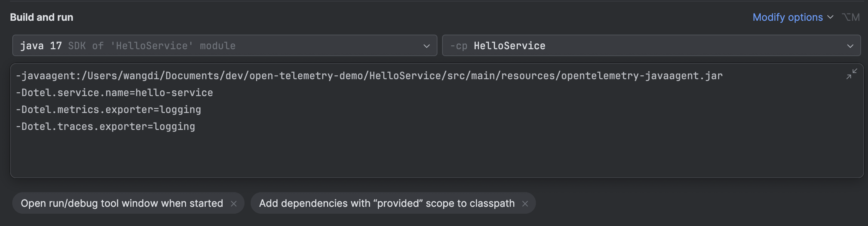Open the -cp HelloService classpath dropdown
868x226 pixels.
coord(646,46)
